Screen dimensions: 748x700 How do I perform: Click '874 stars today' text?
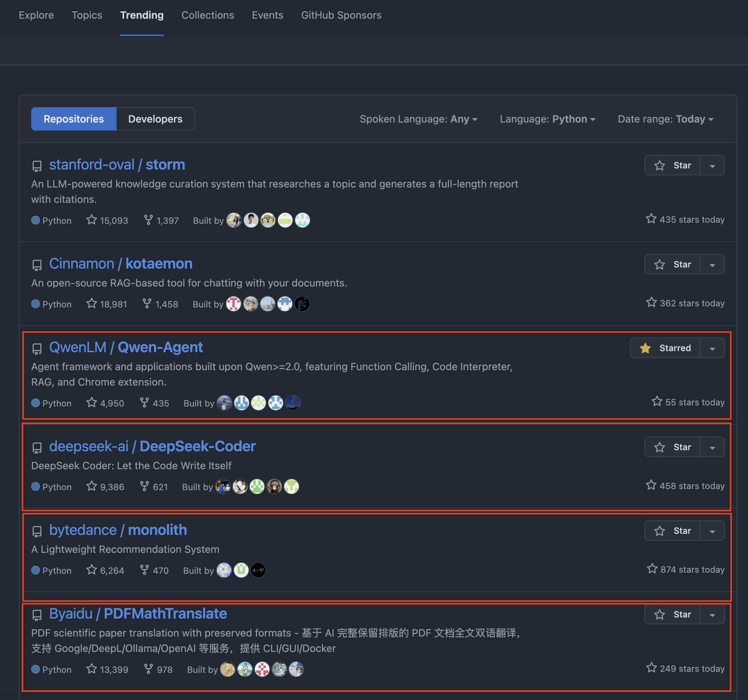(x=692, y=569)
